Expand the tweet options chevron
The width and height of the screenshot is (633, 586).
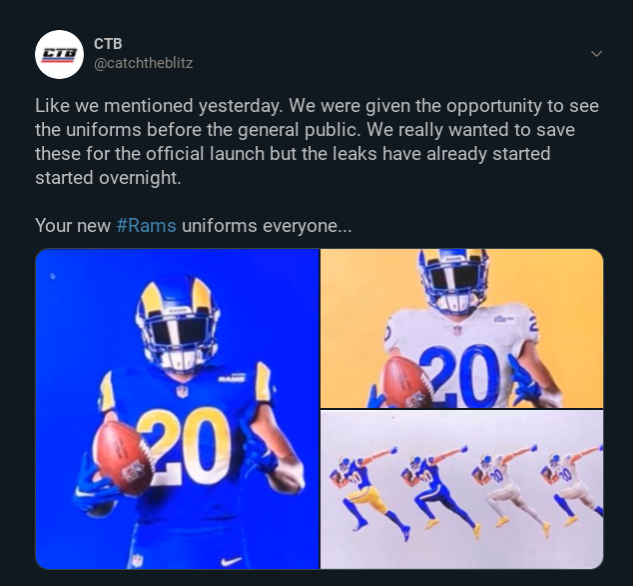pos(596,54)
